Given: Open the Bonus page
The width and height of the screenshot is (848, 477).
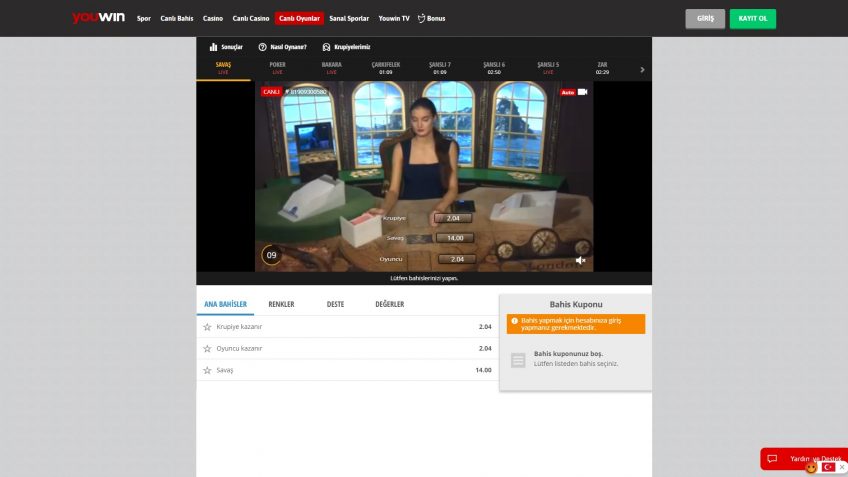Looking at the screenshot, I should click(432, 18).
